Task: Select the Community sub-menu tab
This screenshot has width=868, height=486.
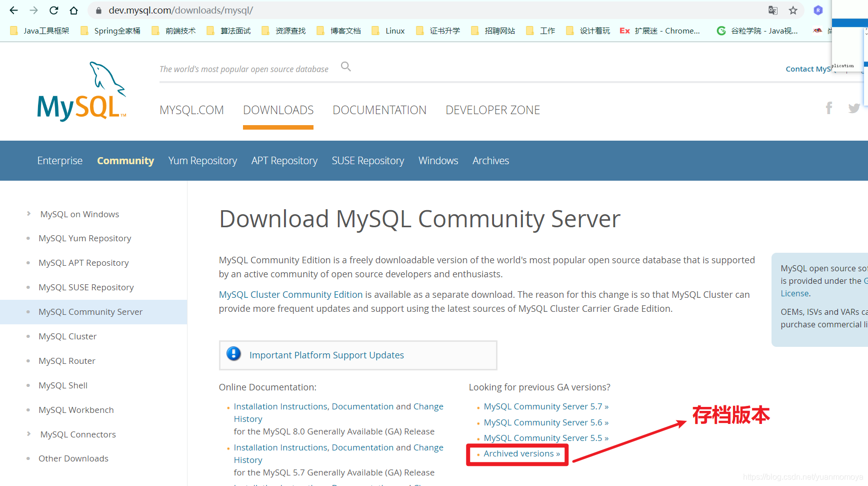Action: pos(125,161)
